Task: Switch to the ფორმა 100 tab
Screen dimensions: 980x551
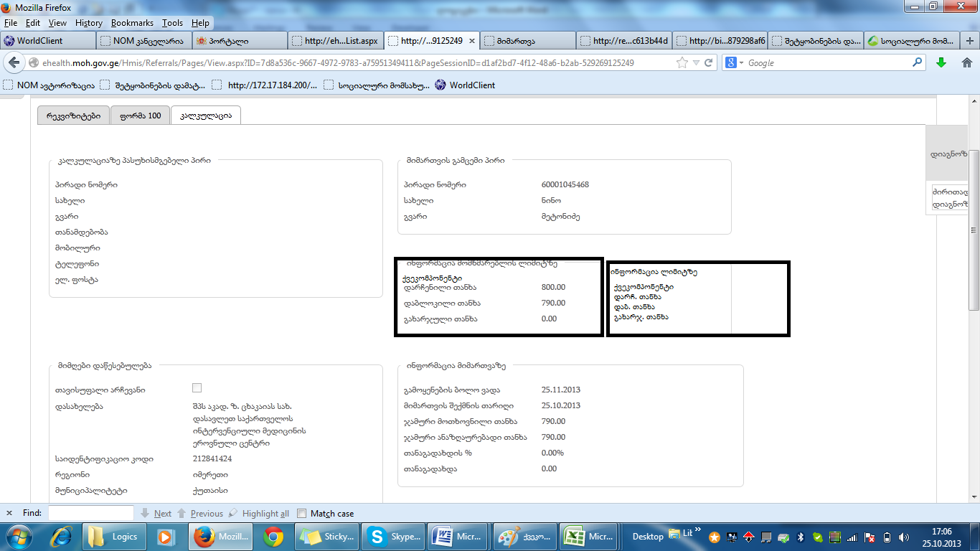Action: [x=140, y=116]
